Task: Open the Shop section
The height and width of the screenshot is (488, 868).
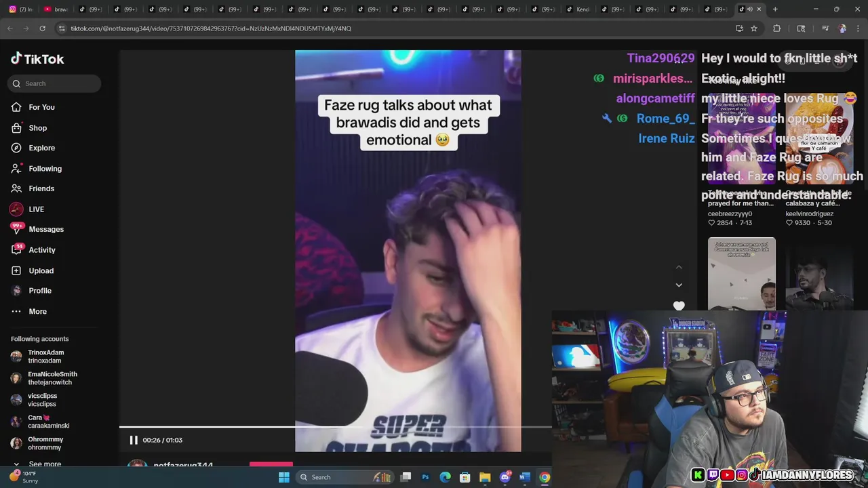Action: tap(38, 127)
